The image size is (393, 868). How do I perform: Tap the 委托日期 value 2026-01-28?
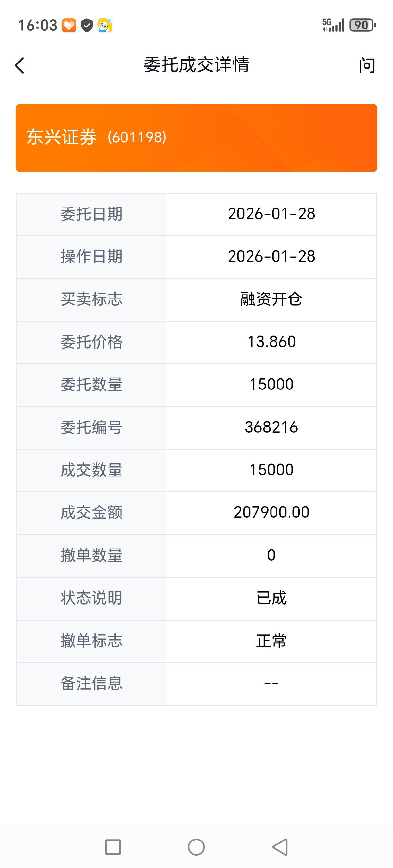click(x=271, y=214)
